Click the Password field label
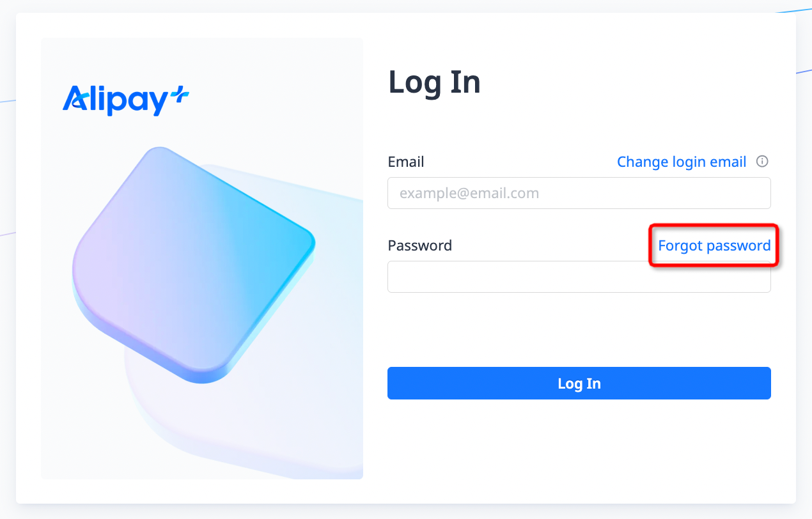Image resolution: width=812 pixels, height=519 pixels. [419, 245]
